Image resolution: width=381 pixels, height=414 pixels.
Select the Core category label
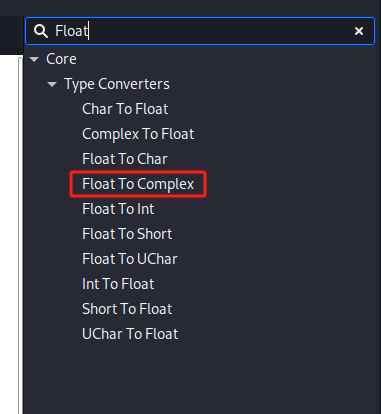coord(61,59)
